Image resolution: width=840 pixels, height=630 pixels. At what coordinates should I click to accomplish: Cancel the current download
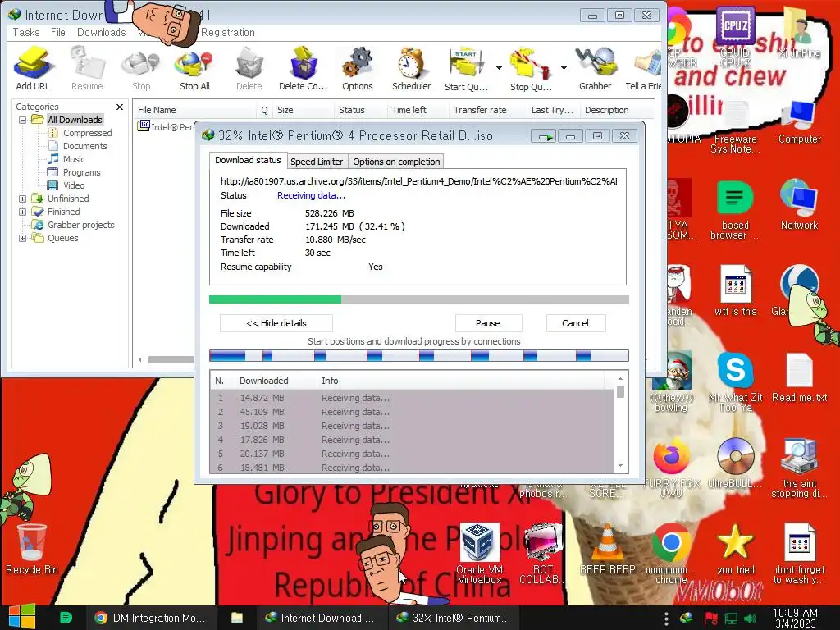click(x=575, y=323)
